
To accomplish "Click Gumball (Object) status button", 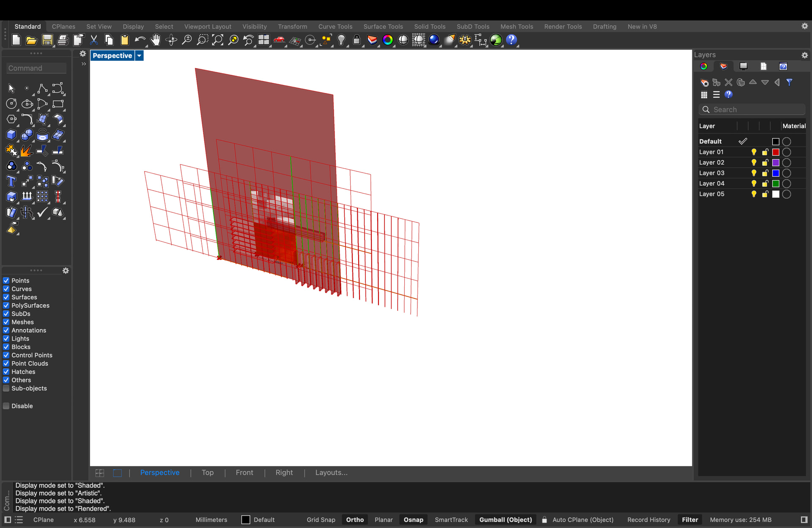I will (x=505, y=520).
